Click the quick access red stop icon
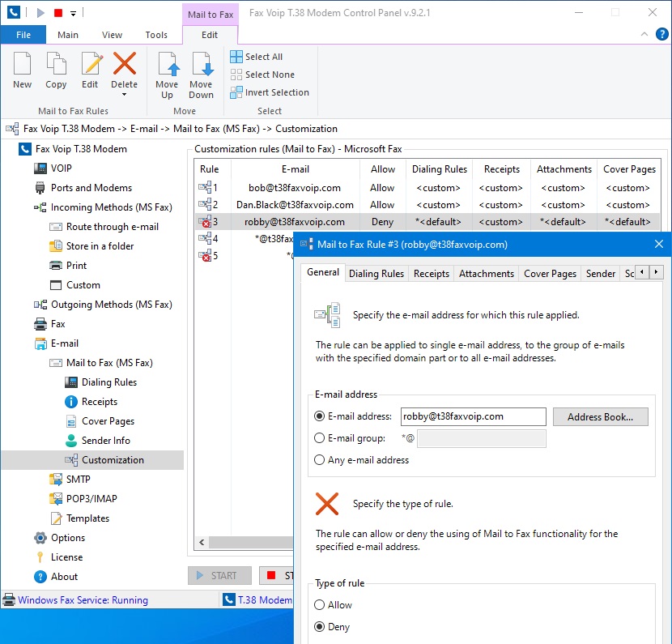Viewport: 672px width, 644px height. coord(58,13)
